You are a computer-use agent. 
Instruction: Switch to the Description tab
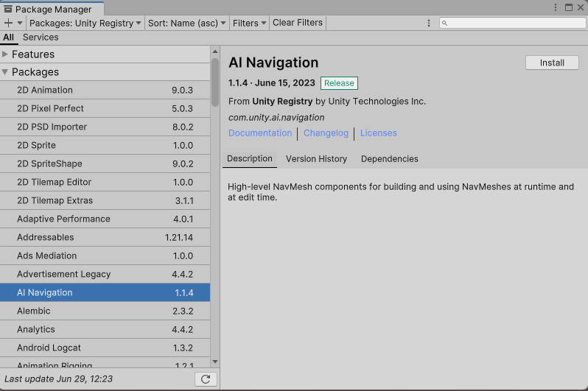[x=250, y=159]
